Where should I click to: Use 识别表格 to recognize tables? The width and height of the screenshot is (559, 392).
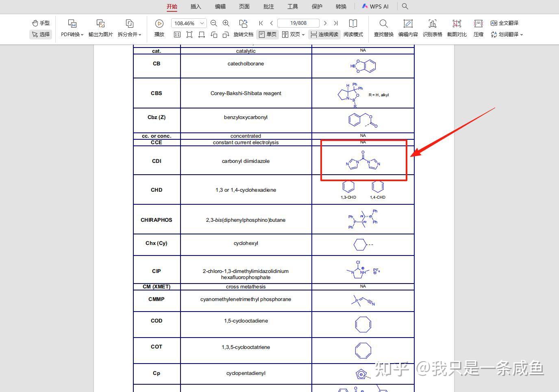tap(432, 28)
